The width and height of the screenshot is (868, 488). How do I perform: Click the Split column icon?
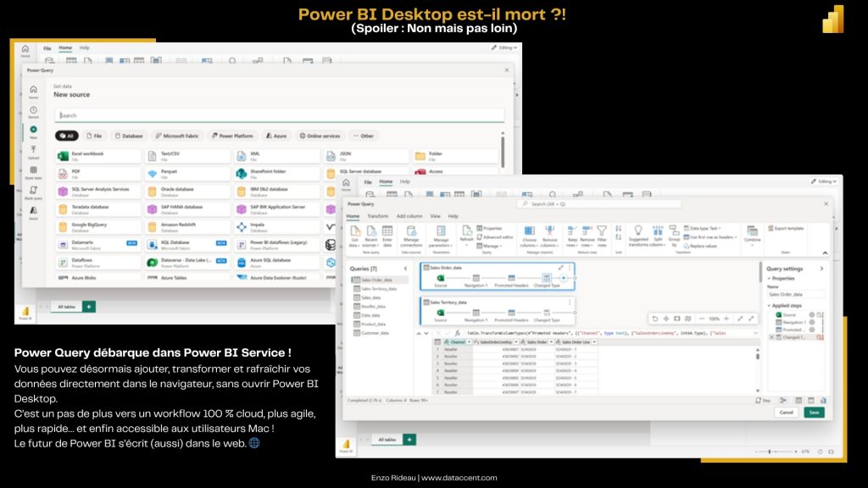pos(657,234)
